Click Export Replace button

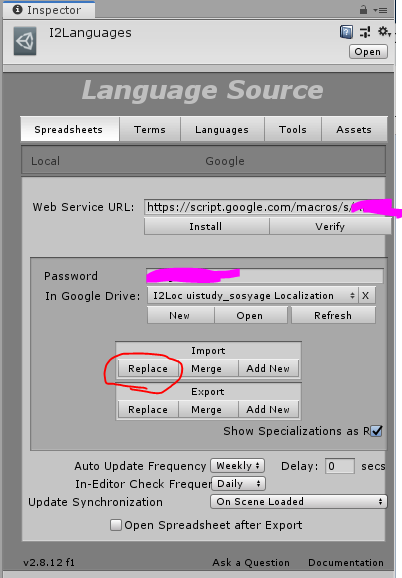coord(148,410)
